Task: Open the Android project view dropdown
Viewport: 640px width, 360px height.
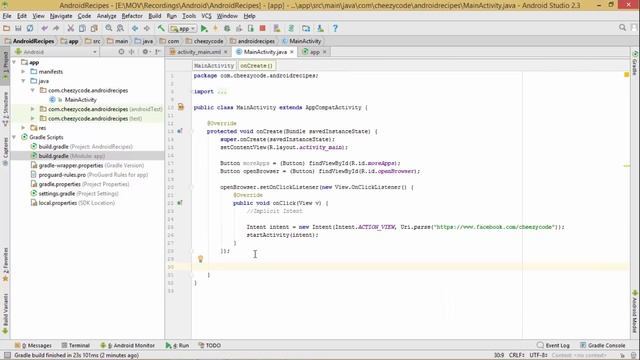Action: 56,52
